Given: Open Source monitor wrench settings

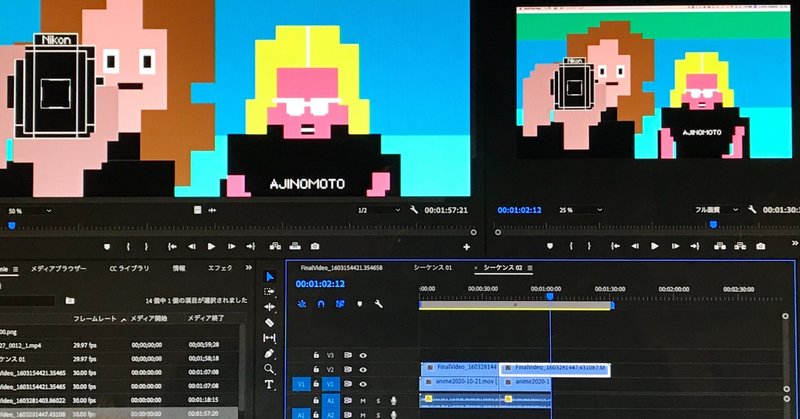Looking at the screenshot, I should tap(414, 210).
